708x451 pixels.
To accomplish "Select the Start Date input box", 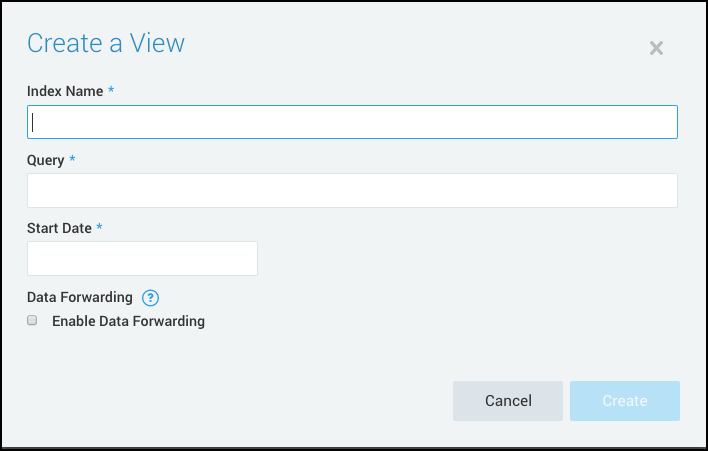I will click(142, 258).
